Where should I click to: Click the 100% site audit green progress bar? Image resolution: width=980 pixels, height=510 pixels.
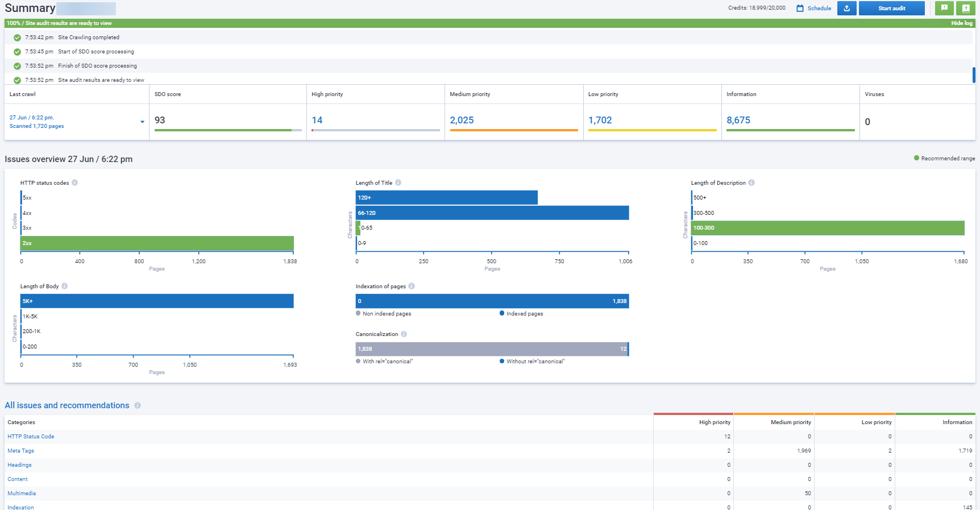click(x=490, y=23)
